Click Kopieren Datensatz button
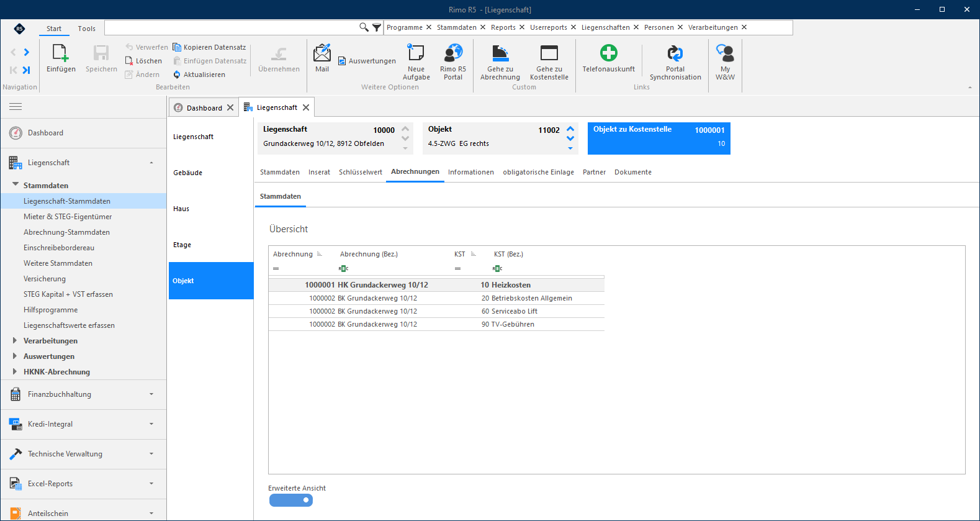Screen dimensions: 980x521 click(209, 47)
